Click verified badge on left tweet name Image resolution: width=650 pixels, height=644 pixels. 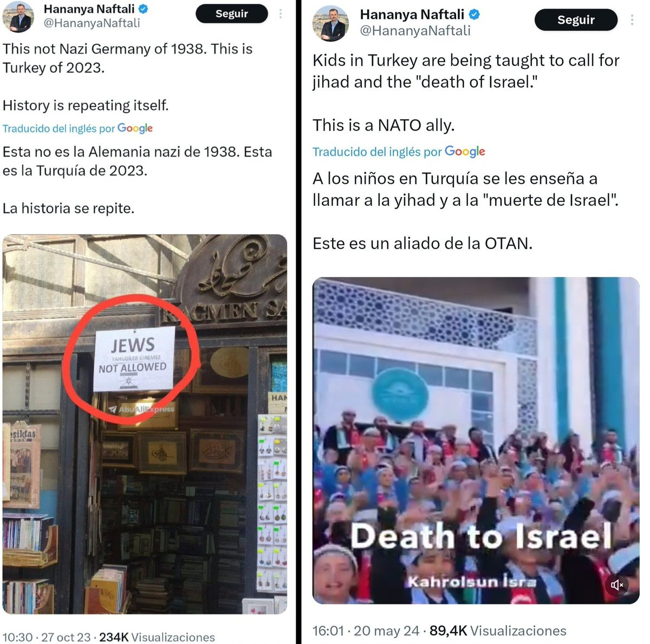point(144,9)
